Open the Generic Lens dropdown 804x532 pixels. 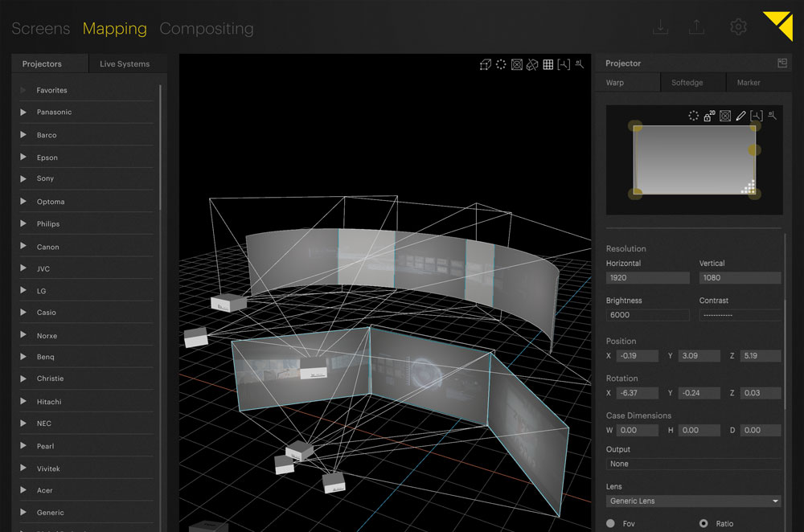point(693,501)
